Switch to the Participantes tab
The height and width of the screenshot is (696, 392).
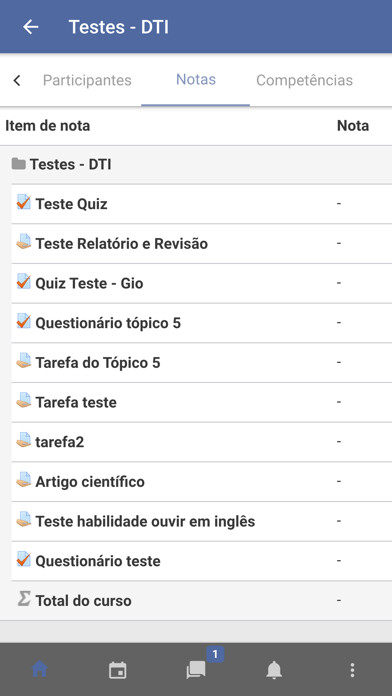tap(87, 80)
